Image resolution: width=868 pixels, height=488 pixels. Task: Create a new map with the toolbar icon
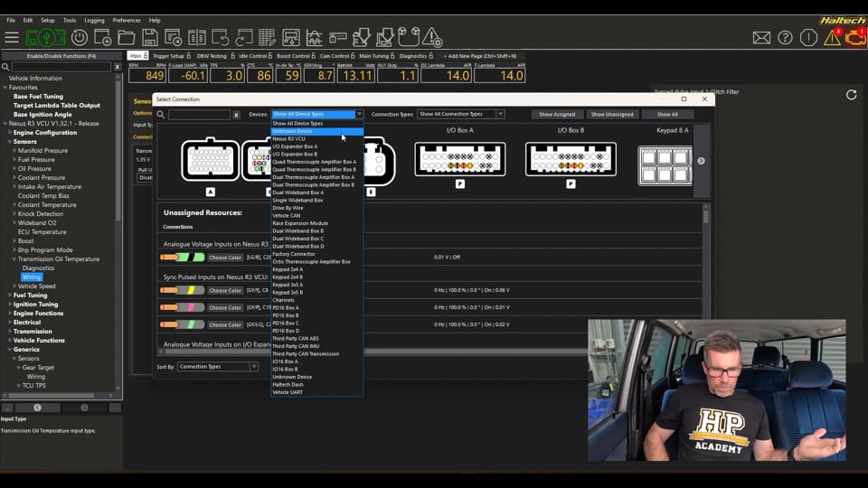coord(102,38)
